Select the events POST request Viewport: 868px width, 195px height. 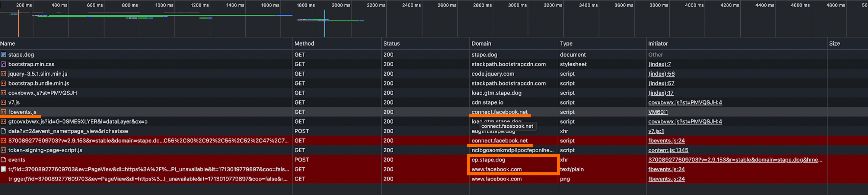[17, 160]
